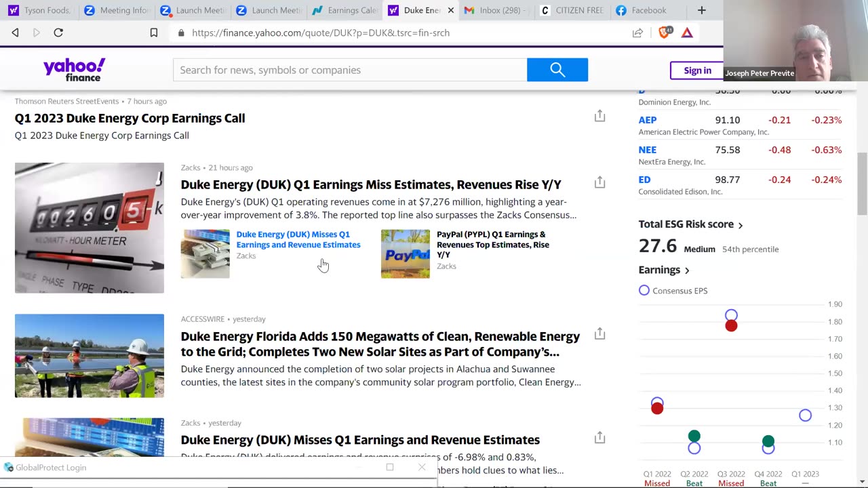868x488 pixels.
Task: Select the first Launch Meeting Zoom tab
Action: click(x=193, y=10)
